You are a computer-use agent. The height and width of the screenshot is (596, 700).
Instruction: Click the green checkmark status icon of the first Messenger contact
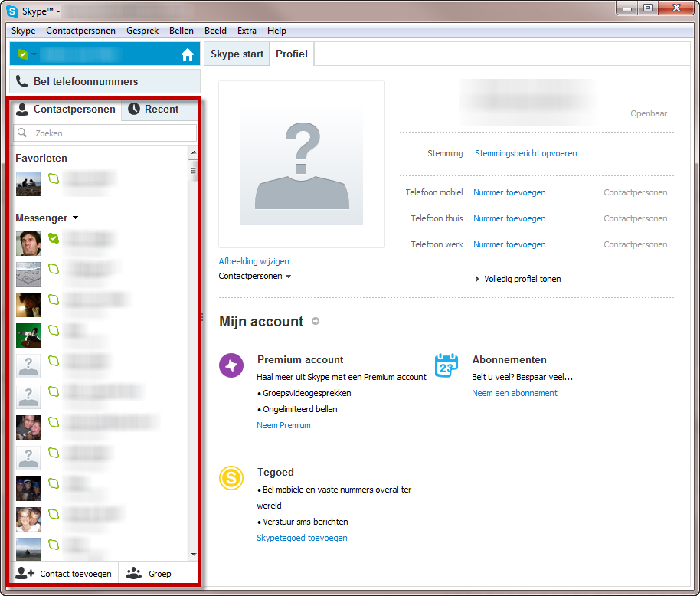[54, 238]
